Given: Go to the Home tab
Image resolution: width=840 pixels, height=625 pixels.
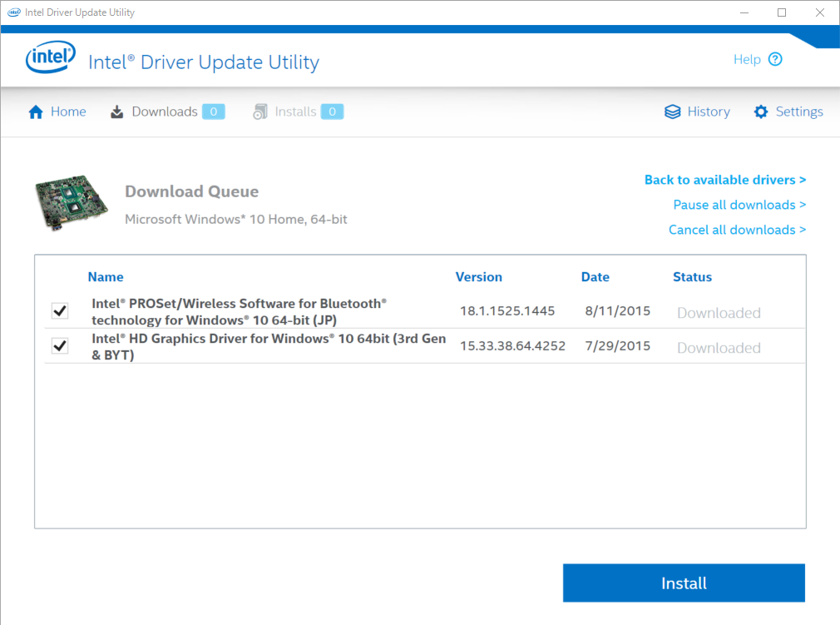Looking at the screenshot, I should click(x=57, y=112).
